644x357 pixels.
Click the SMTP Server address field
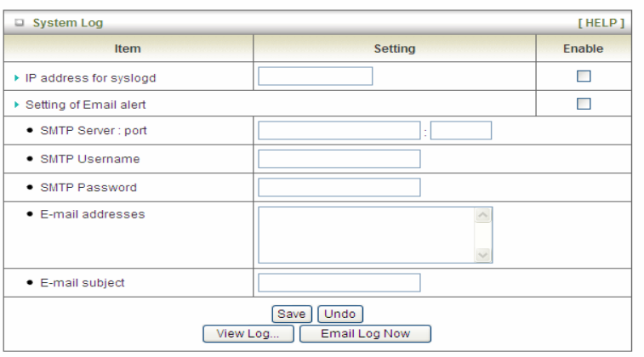pos(339,131)
